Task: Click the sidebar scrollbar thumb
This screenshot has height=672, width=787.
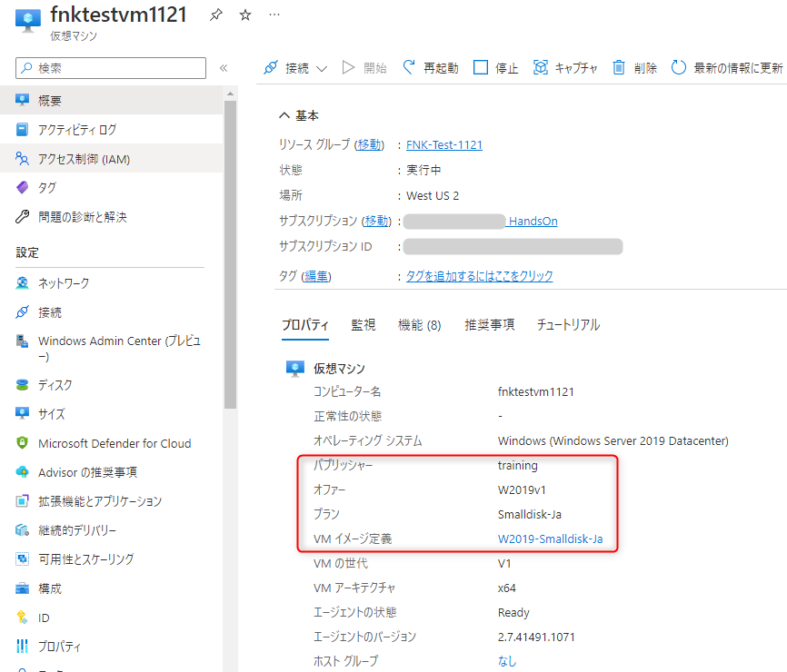Action: coord(231,255)
